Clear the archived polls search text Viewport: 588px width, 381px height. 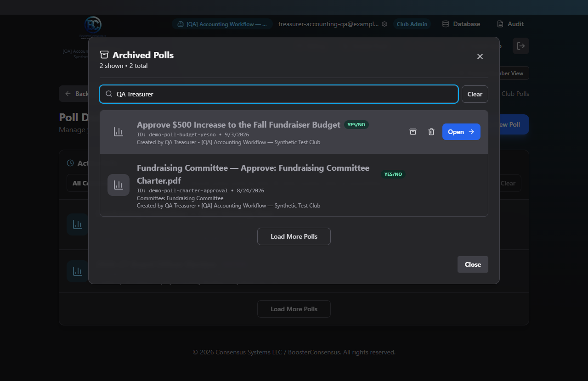pos(475,94)
